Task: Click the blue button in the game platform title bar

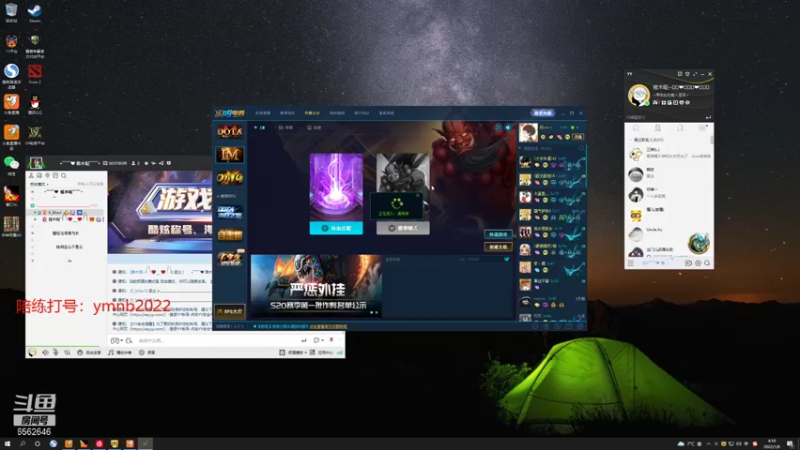Action: [543, 113]
